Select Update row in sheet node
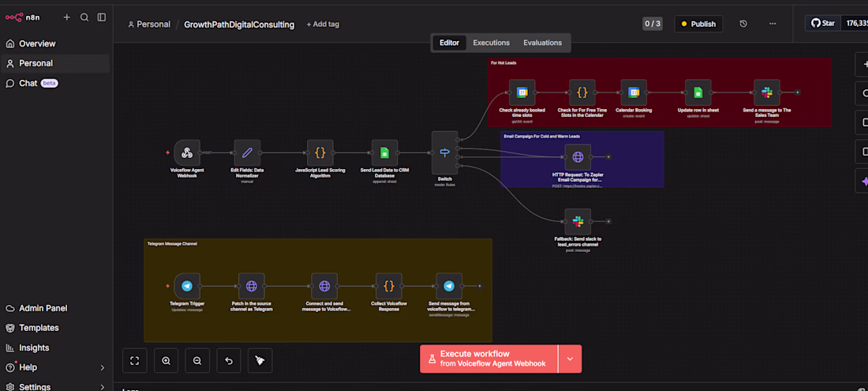 click(698, 92)
